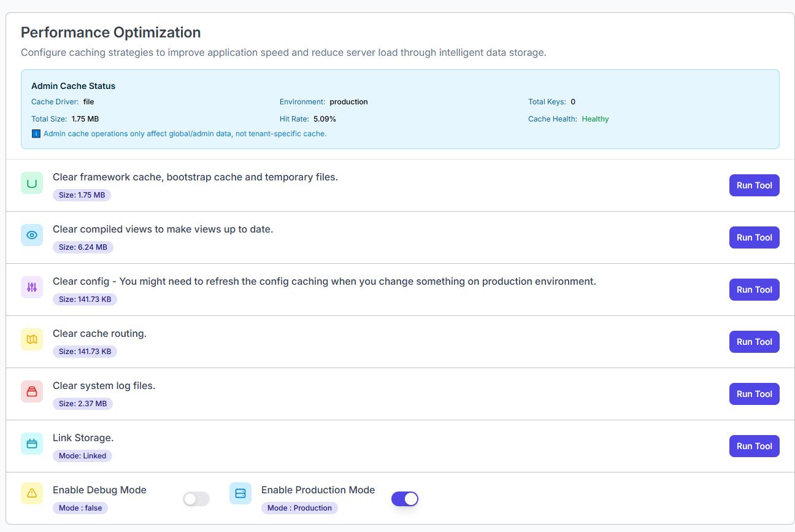The width and height of the screenshot is (795, 532).
Task: Click the blue info icon in Cache Status
Action: (36, 134)
